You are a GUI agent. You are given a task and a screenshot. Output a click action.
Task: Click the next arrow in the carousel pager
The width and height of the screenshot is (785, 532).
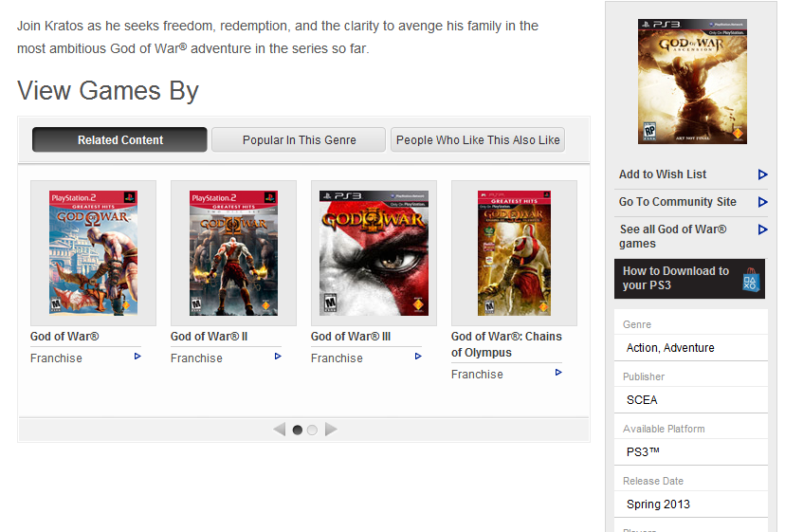point(331,430)
